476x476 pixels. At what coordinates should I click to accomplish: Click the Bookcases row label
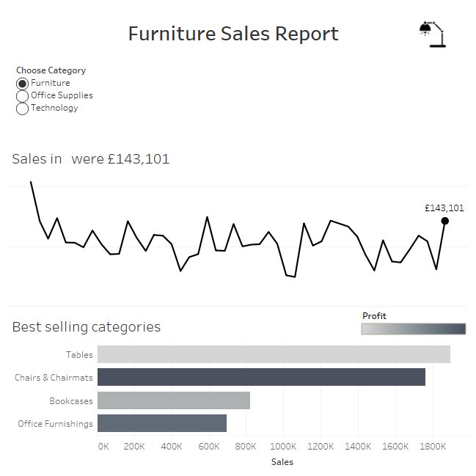click(x=71, y=401)
